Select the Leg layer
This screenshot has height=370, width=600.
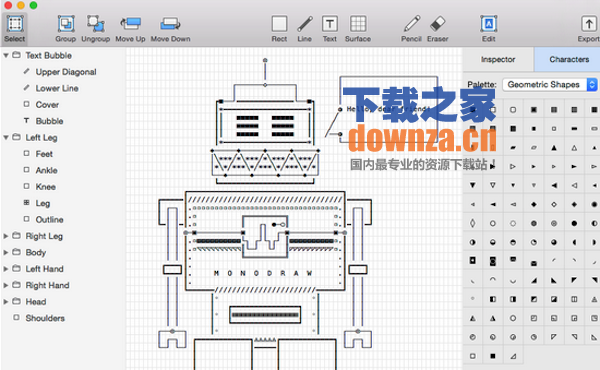point(43,204)
